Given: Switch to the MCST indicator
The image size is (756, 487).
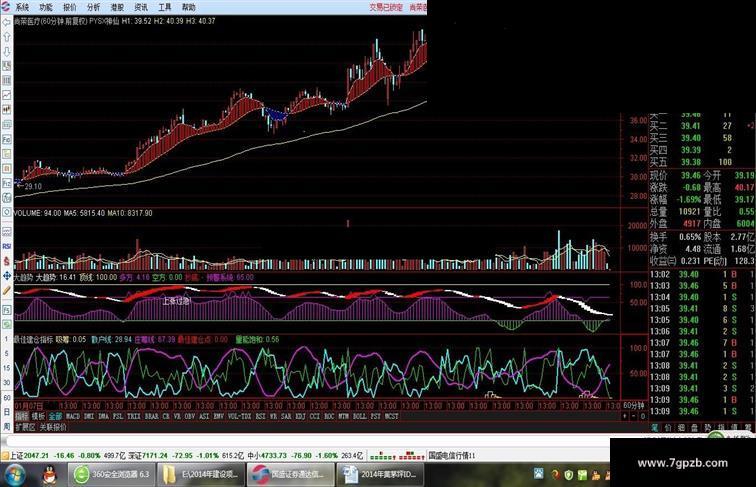Looking at the screenshot, I should [x=392, y=416].
